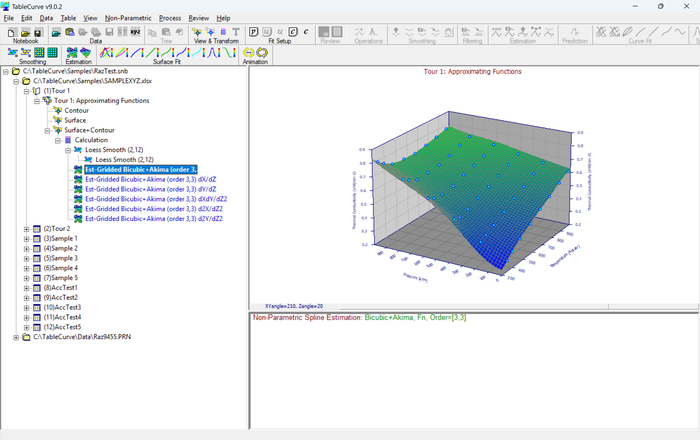Expand the (8)AccTest1 node
Screen dimensions: 700x440
[x=26, y=288]
